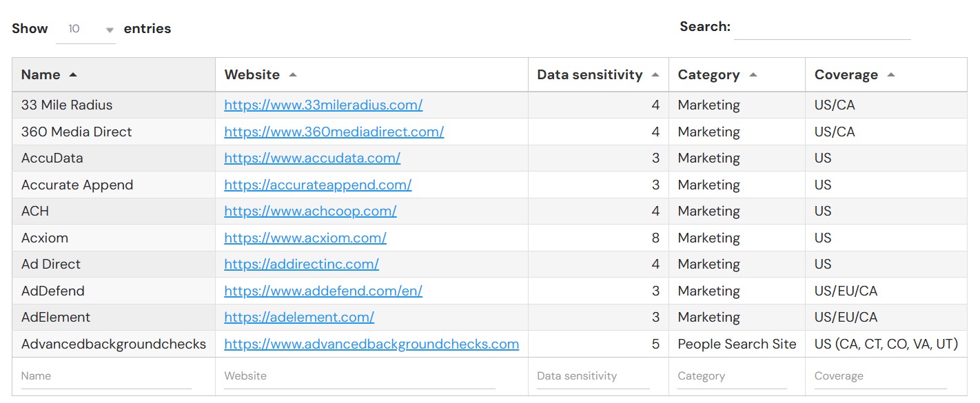Open the addirectinc.com link
This screenshot has width=980, height=403.
[301, 265]
